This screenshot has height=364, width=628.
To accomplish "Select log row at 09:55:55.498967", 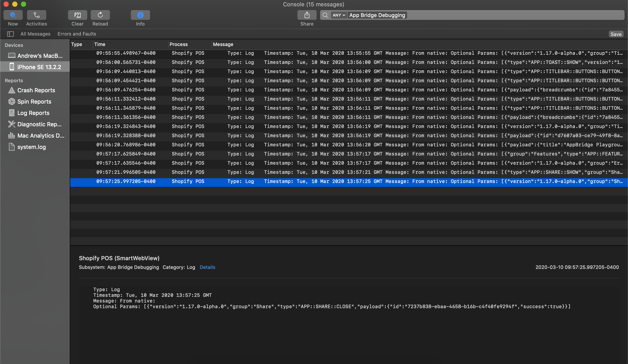I will pyautogui.click(x=349, y=53).
